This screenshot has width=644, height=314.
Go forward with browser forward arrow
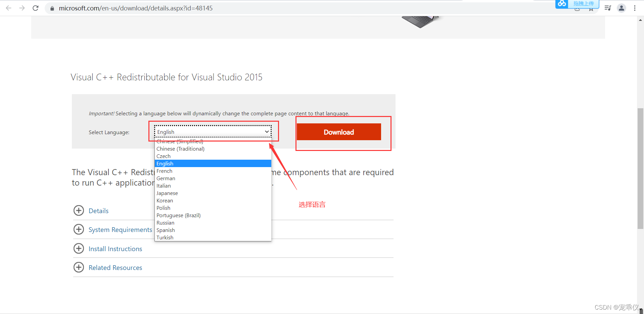[22, 8]
